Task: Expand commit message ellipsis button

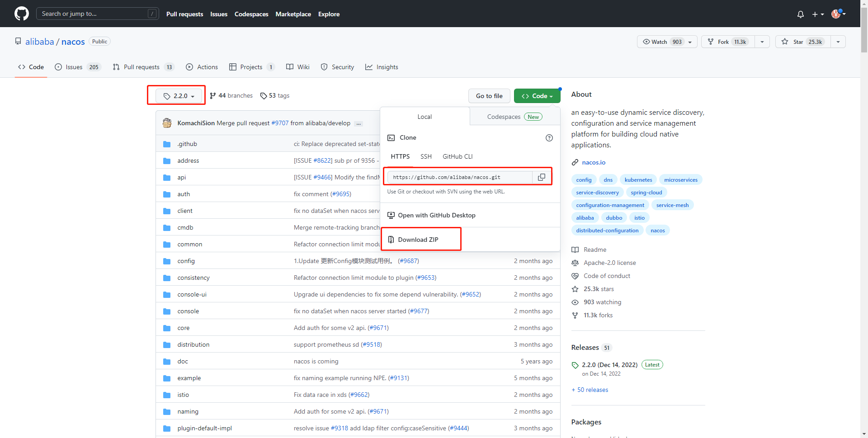Action: coord(359,123)
